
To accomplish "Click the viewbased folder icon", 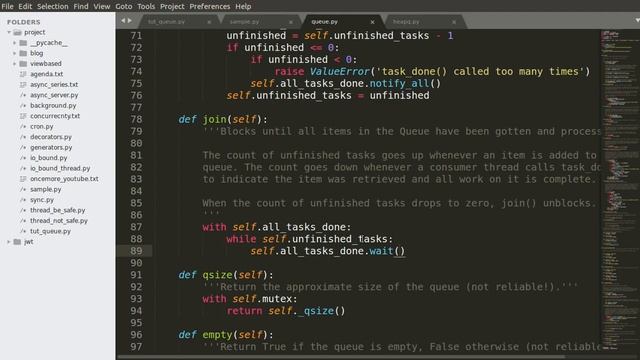I will point(23,64).
